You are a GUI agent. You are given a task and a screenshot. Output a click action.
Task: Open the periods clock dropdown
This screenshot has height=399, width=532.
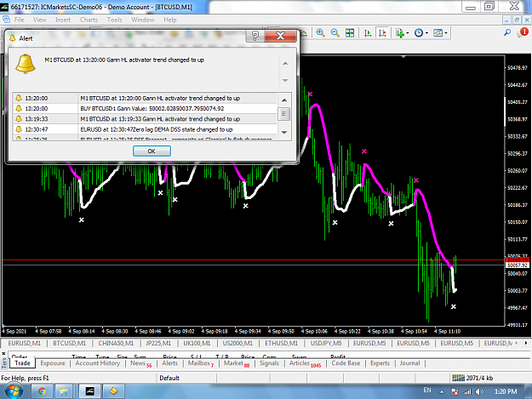(x=421, y=33)
